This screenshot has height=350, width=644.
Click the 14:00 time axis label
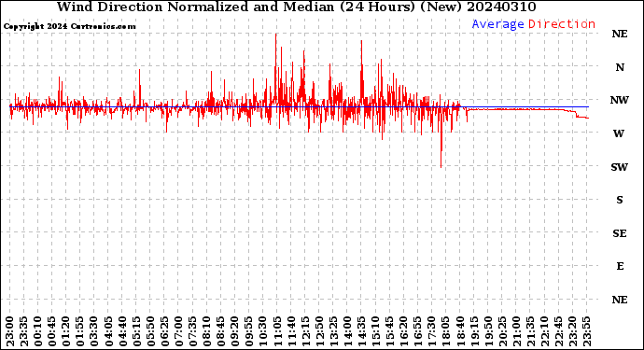tap(347, 332)
